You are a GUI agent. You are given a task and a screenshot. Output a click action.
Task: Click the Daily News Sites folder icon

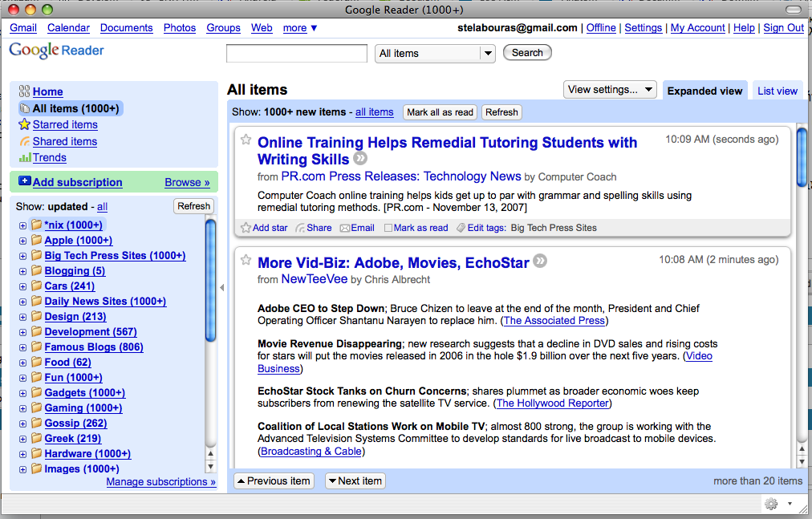36,301
